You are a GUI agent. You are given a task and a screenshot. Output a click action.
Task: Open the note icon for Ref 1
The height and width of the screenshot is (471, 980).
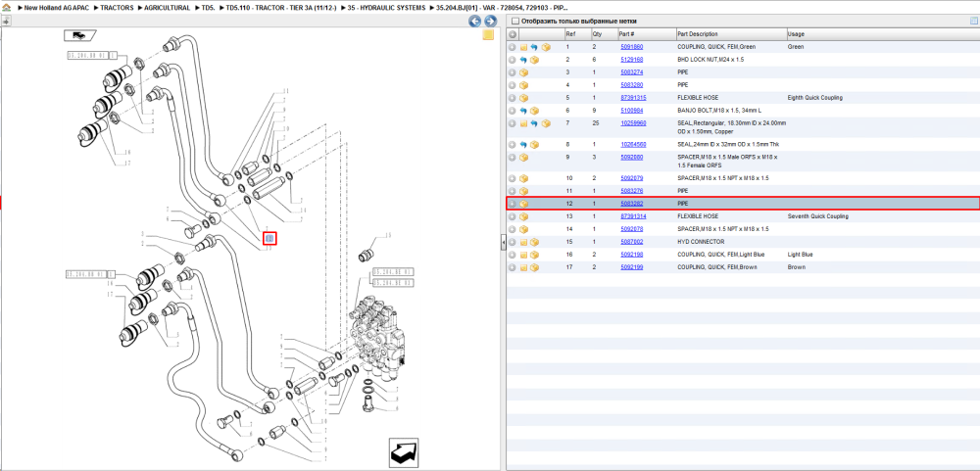click(x=523, y=47)
